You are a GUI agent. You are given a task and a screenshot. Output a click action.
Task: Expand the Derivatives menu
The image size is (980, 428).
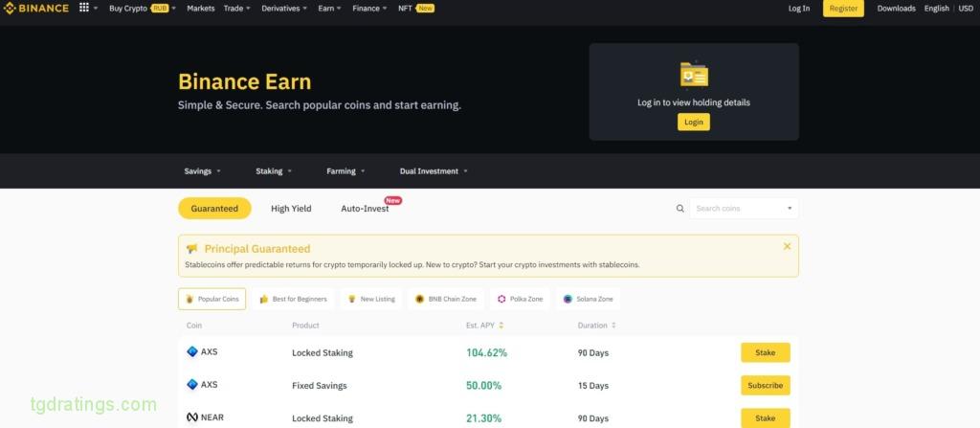[x=284, y=8]
